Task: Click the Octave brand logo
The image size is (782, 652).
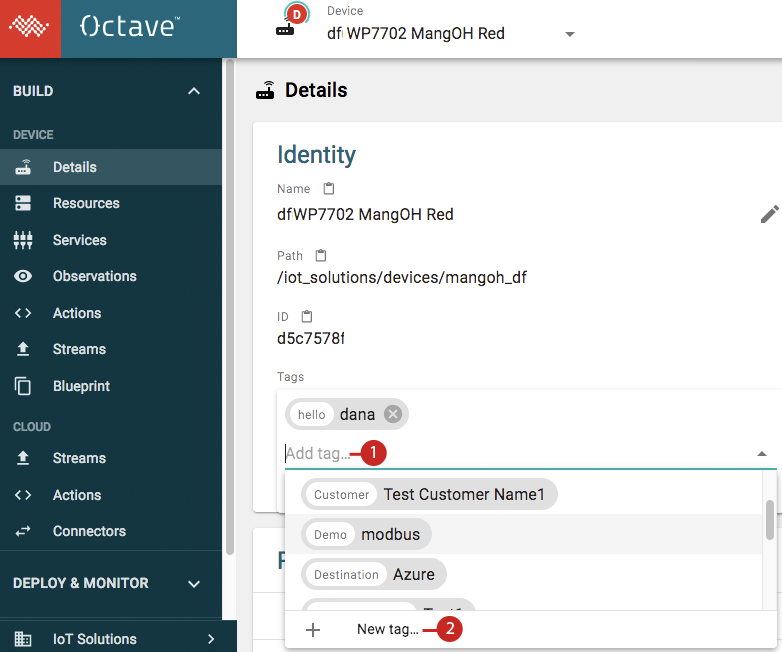Action: [x=130, y=26]
